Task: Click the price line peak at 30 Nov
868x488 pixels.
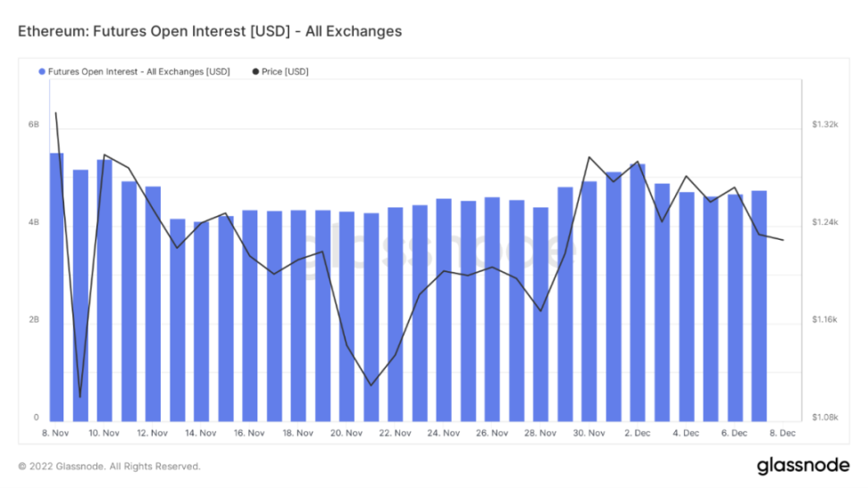Action: 589,157
